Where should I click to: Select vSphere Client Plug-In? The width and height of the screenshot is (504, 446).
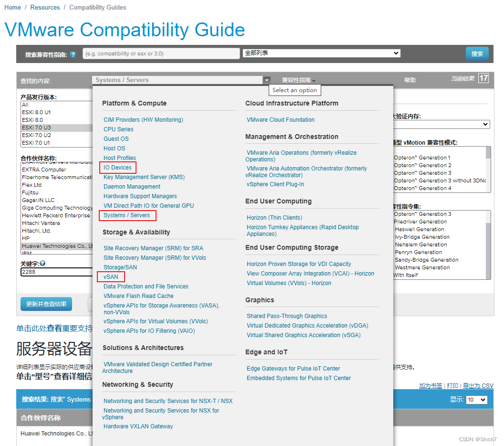point(275,184)
